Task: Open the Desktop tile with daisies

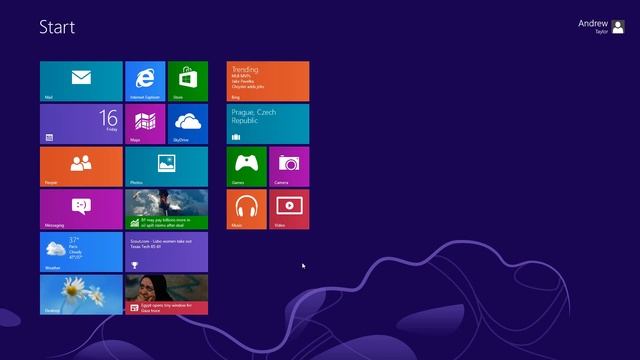Action: tap(81, 295)
